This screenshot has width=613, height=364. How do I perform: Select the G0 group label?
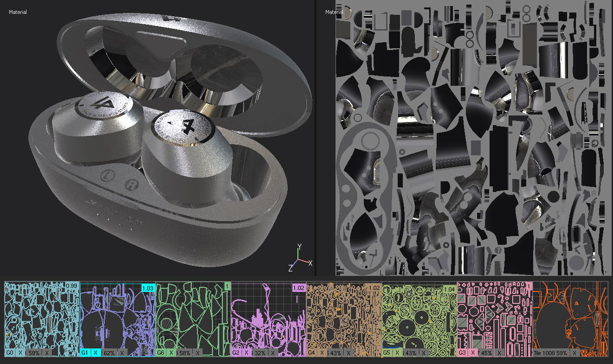coord(10,353)
